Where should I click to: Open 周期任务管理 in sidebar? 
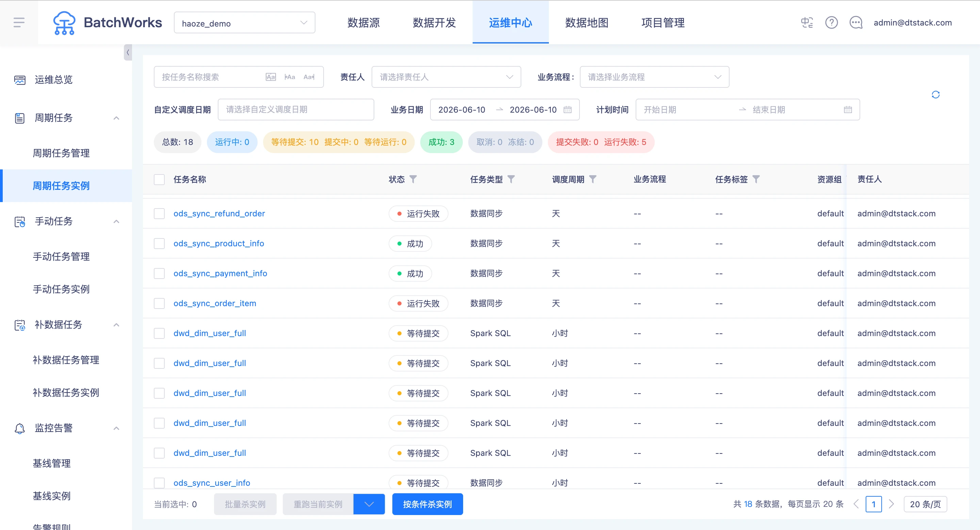[61, 153]
